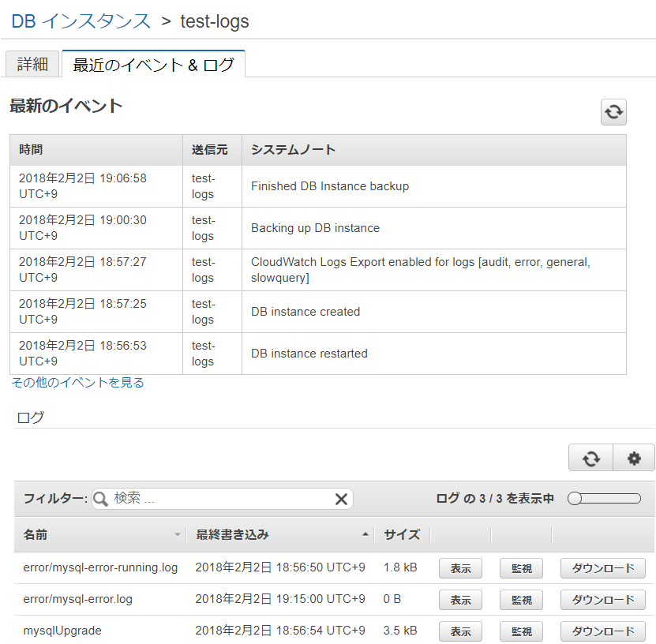Select 'Finished DB Instance backup' event

point(330,186)
